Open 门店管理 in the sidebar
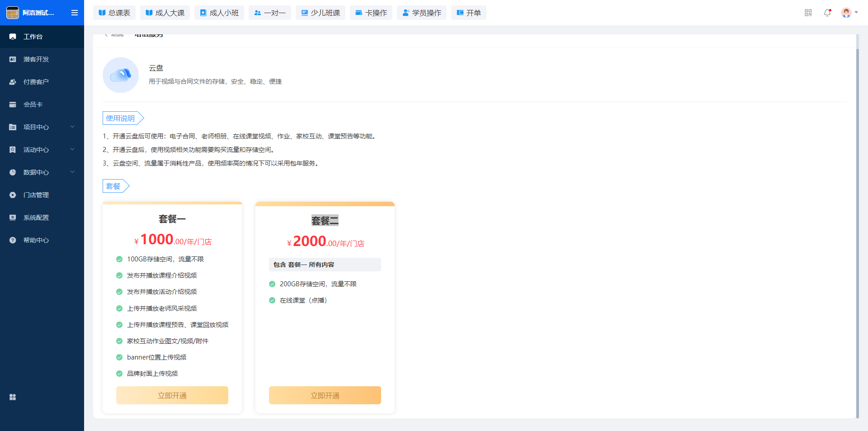This screenshot has width=868, height=431. click(36, 195)
